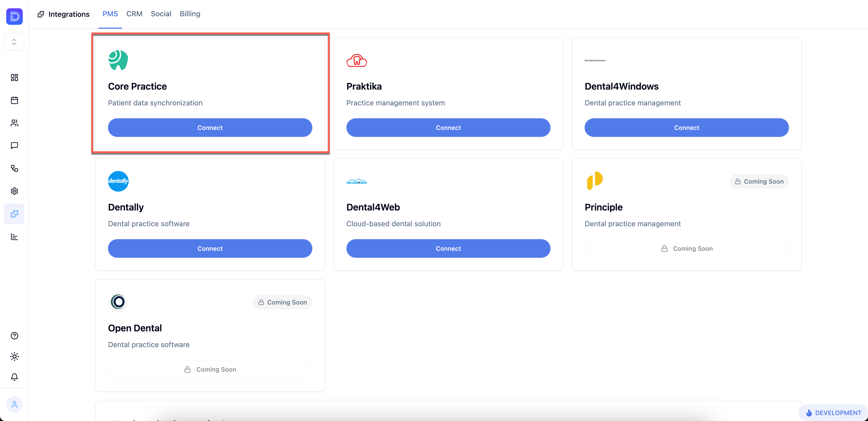Expand the workspace switcher chevron
868x421 pixels.
[x=14, y=42]
